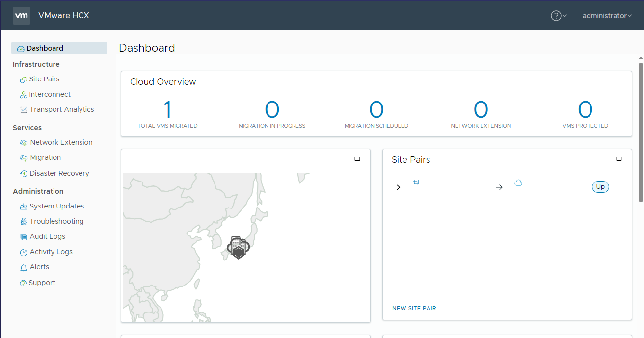The image size is (644, 338).
Task: Click the Migration In Progress count
Action: (x=272, y=110)
